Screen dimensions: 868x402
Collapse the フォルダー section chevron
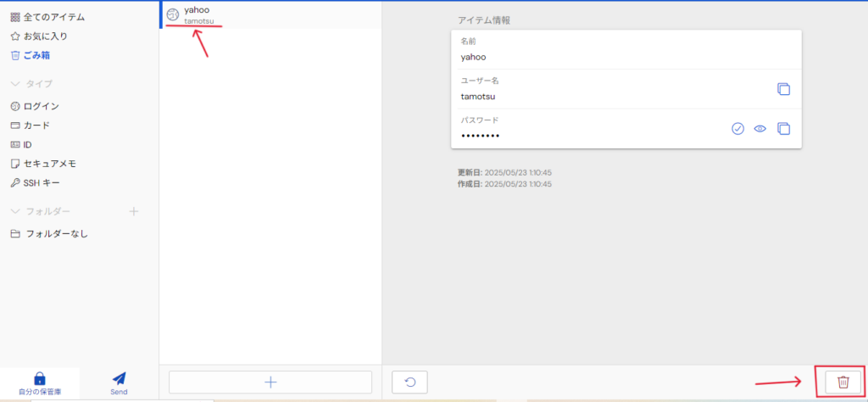[15, 211]
